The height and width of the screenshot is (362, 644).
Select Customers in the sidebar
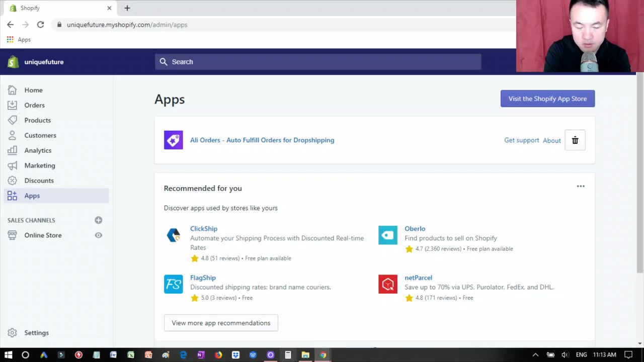[x=40, y=135]
